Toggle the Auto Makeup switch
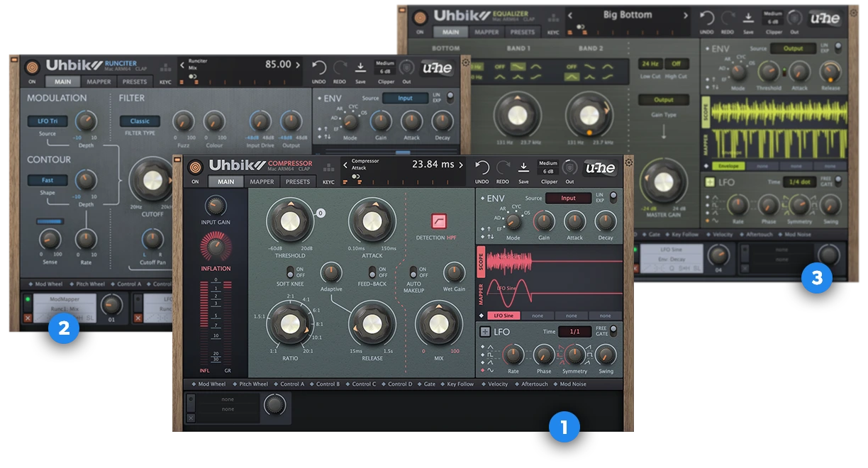The width and height of the screenshot is (868, 468). click(411, 272)
